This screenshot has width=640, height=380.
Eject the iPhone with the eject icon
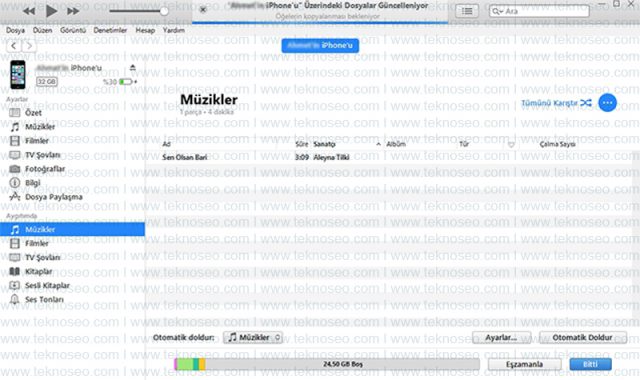tap(133, 68)
